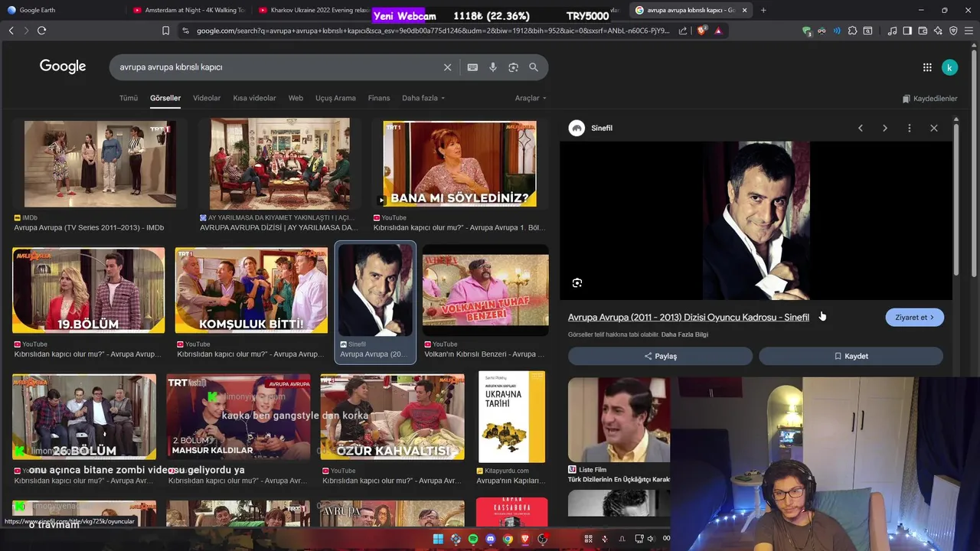980x551 pixels.
Task: Click the large preview image of the actor
Action: [x=756, y=220]
